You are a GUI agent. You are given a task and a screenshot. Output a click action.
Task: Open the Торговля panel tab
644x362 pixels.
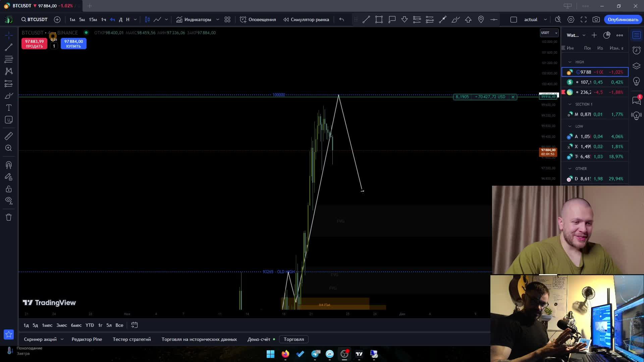click(294, 339)
